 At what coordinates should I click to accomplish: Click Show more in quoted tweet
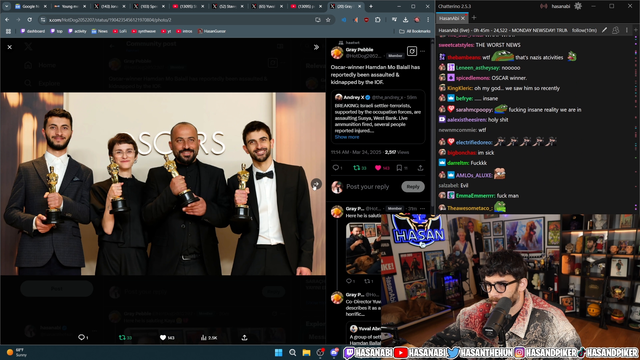coord(347,137)
